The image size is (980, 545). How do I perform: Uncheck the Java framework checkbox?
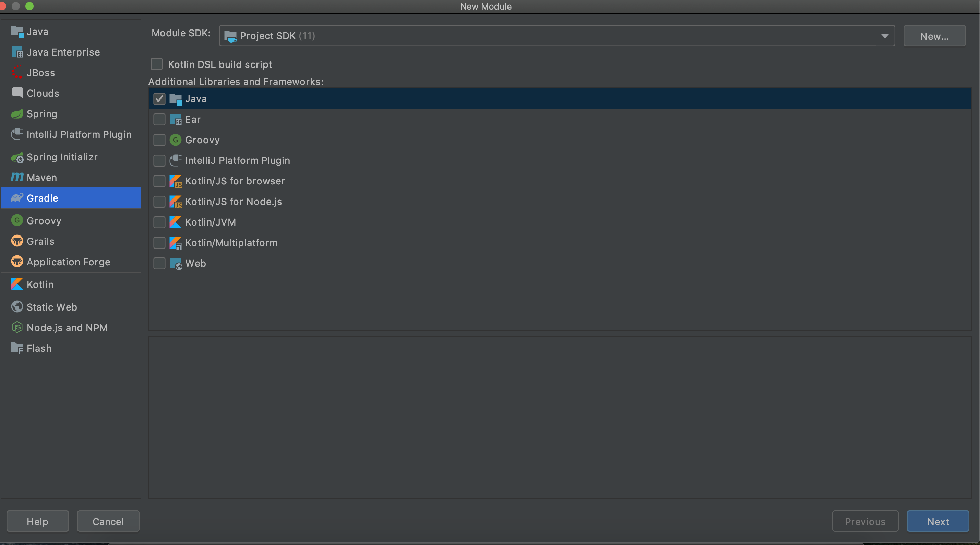[159, 99]
